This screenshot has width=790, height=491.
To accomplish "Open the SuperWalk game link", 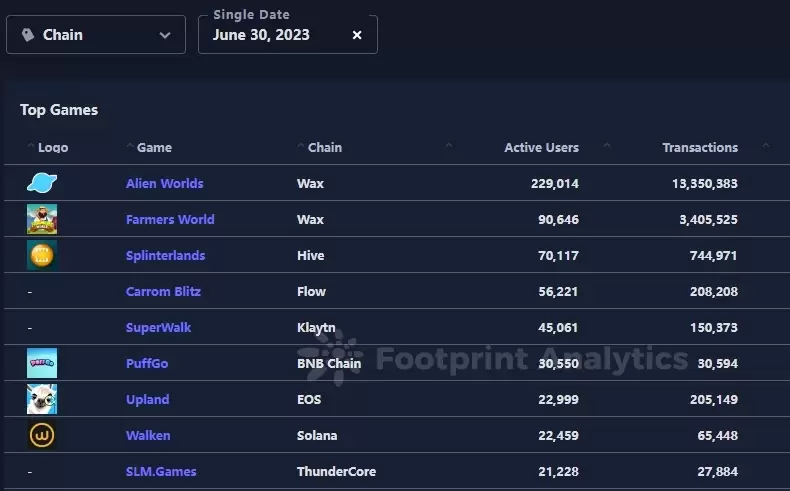I will point(158,327).
